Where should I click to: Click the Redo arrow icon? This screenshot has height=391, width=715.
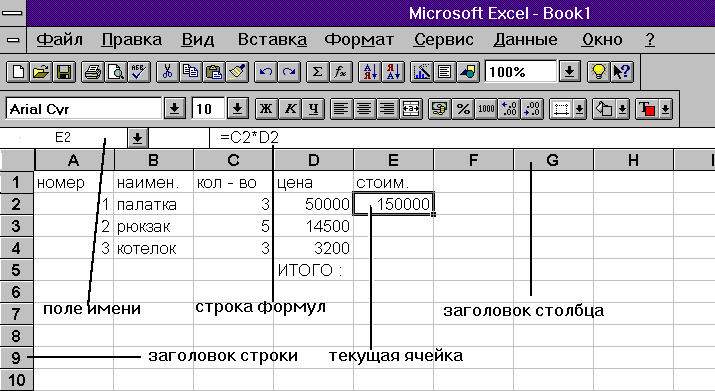coord(289,72)
